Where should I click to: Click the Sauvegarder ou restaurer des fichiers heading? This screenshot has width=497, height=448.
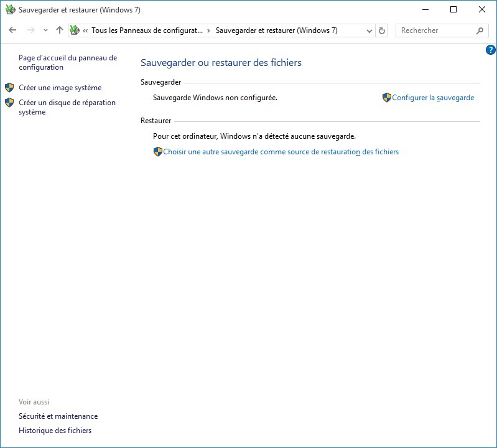(221, 63)
